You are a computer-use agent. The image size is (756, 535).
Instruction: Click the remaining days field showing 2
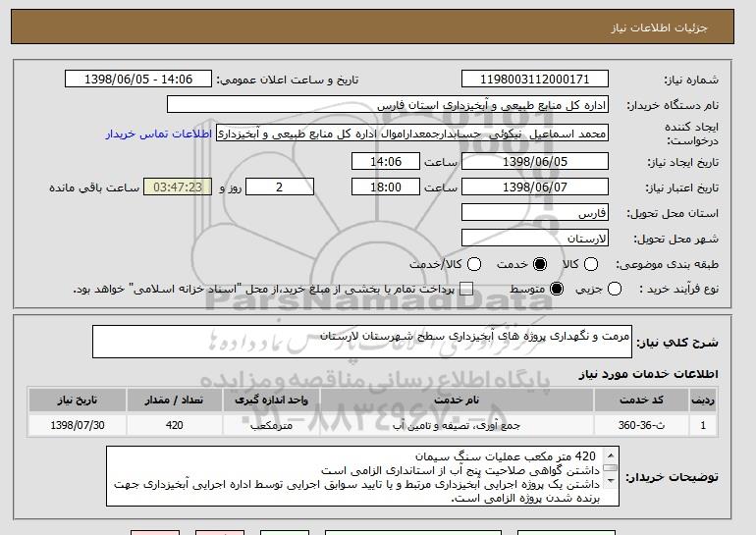point(280,187)
